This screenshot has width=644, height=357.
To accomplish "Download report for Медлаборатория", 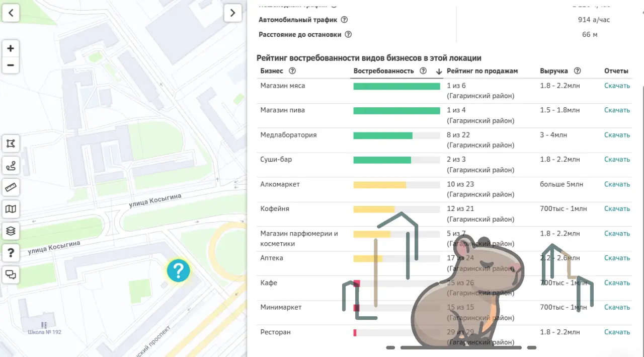I will (x=617, y=135).
